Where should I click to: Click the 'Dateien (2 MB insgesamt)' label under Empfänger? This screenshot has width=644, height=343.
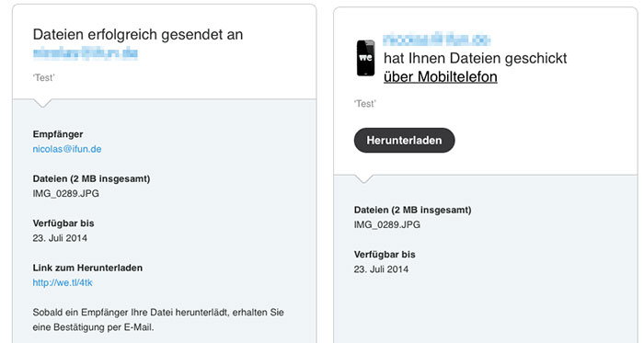91,179
